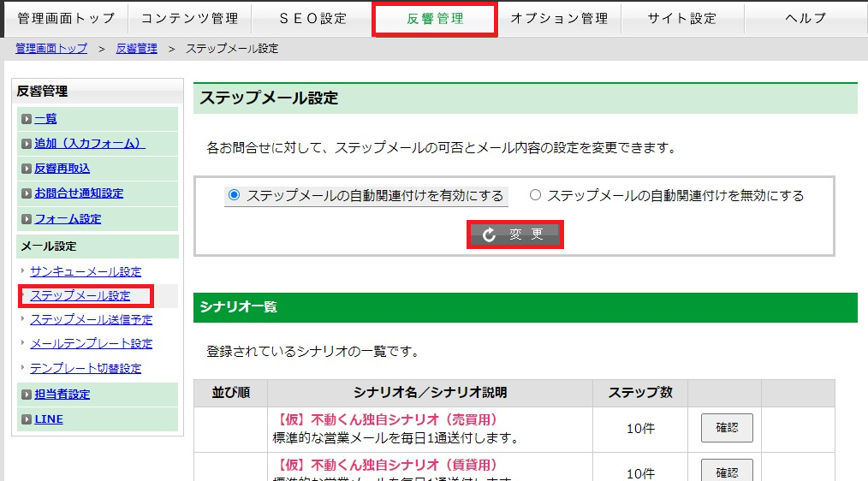Image resolution: width=868 pixels, height=481 pixels.
Task: Open テンプレート切替設定 link
Action: point(86,368)
